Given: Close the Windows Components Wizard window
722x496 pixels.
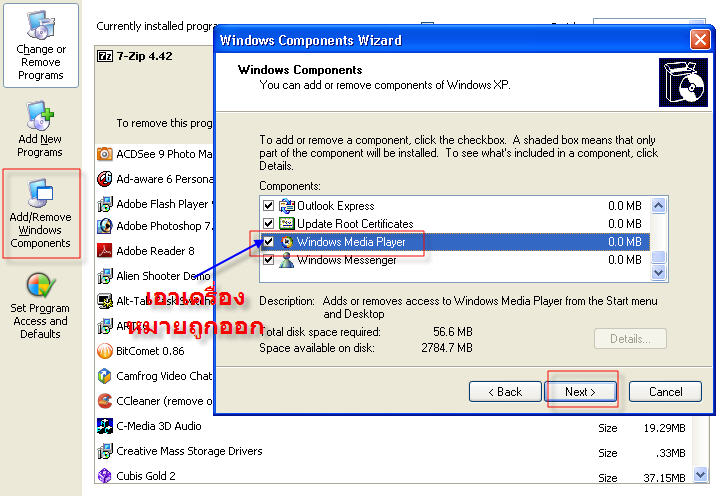Looking at the screenshot, I should 700,40.
